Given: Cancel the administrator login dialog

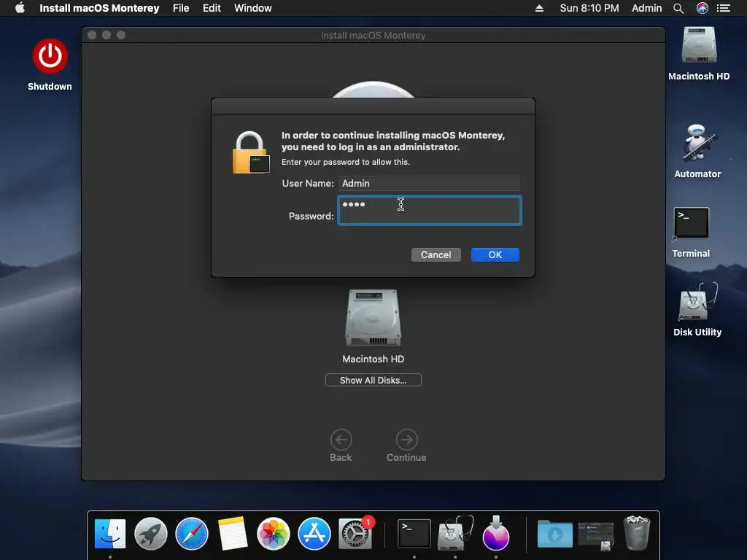Looking at the screenshot, I should [436, 254].
